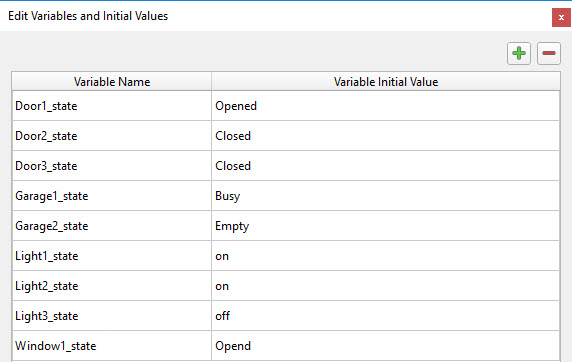Select the Garage2_state variable name cell
Screen dimensions: 572x362
112,226
